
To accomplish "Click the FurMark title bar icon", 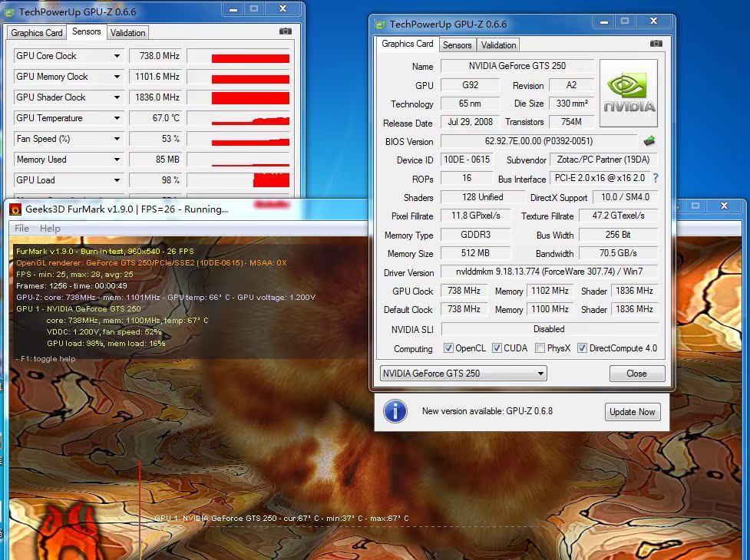I will tap(15, 209).
